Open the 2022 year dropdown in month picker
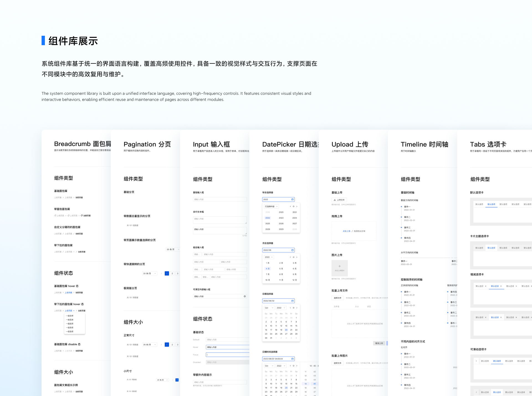The width and height of the screenshot is (532, 396). point(268,257)
